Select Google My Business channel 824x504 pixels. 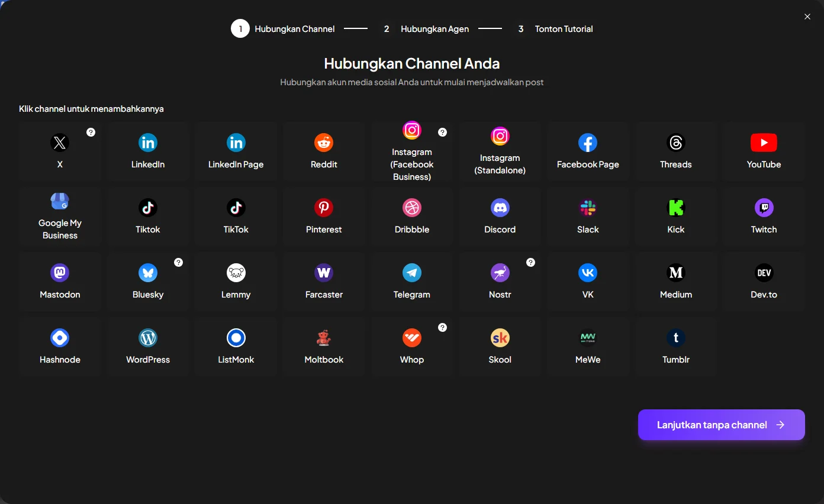[x=60, y=217]
